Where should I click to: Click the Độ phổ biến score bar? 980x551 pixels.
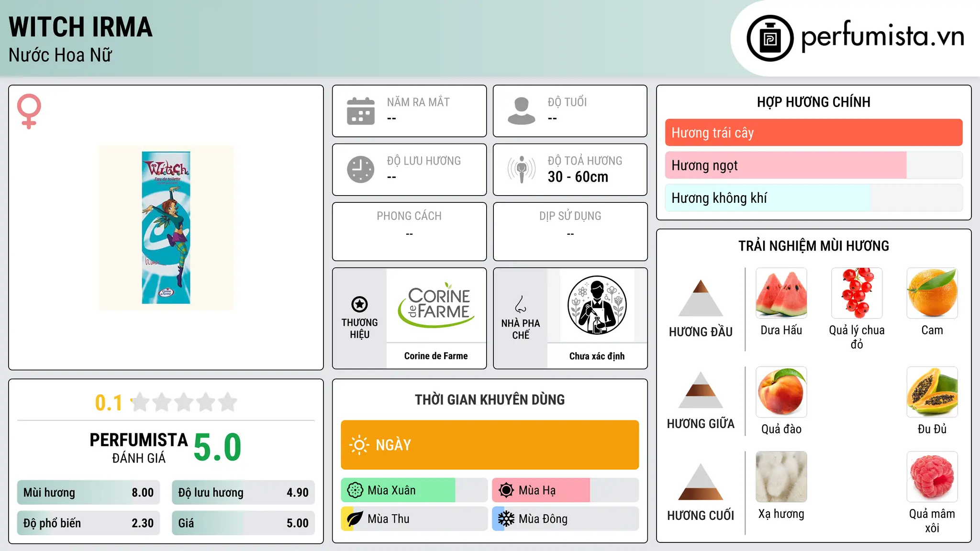pos(89,523)
